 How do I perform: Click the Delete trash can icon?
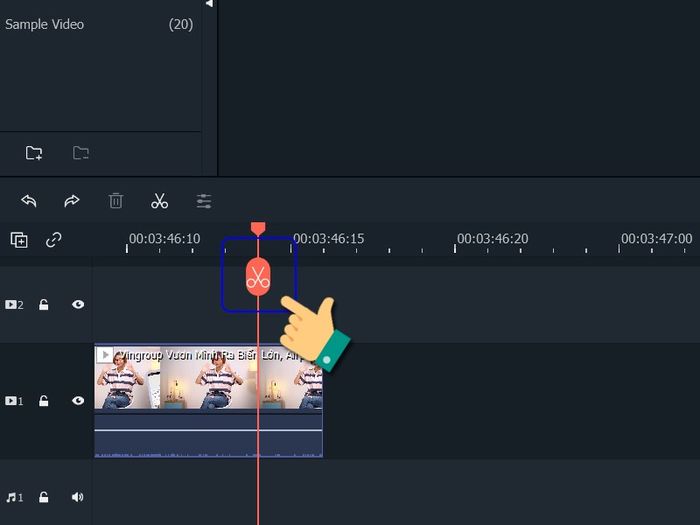[116, 200]
